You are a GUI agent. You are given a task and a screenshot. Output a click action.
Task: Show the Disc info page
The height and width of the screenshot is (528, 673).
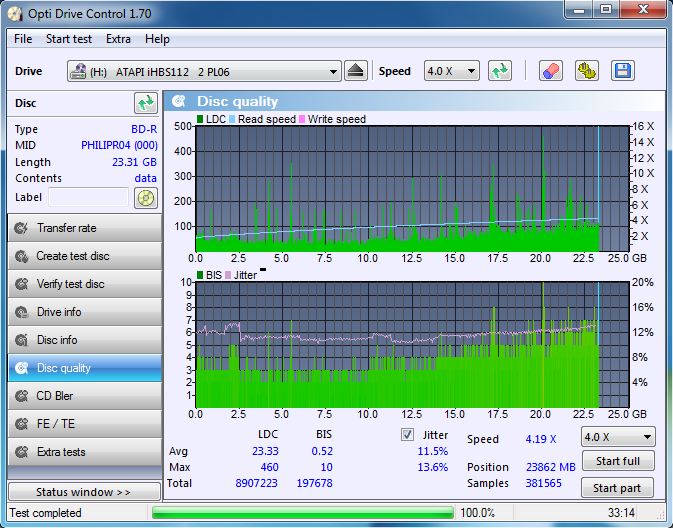point(85,340)
